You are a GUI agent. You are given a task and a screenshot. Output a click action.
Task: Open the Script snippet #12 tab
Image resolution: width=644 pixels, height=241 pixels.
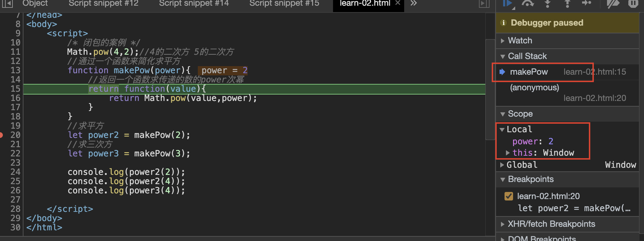pos(103,4)
